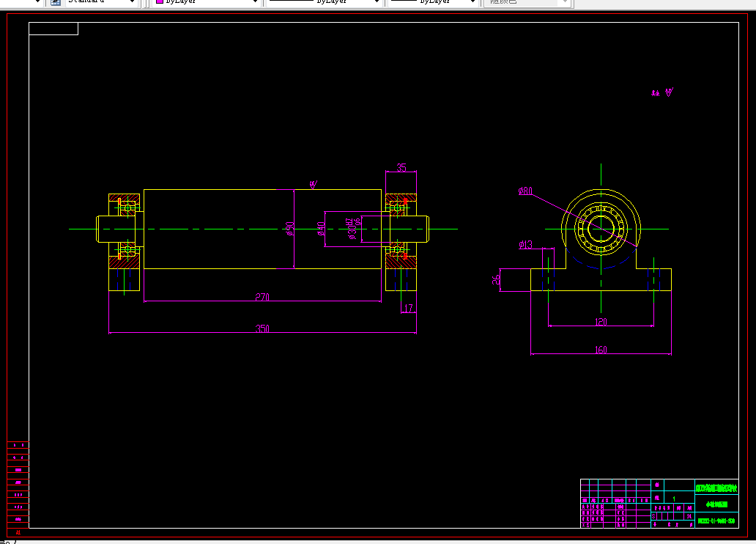This screenshot has width=756, height=544.
Task: Open the Standard style dropdown
Action: (102, 2)
